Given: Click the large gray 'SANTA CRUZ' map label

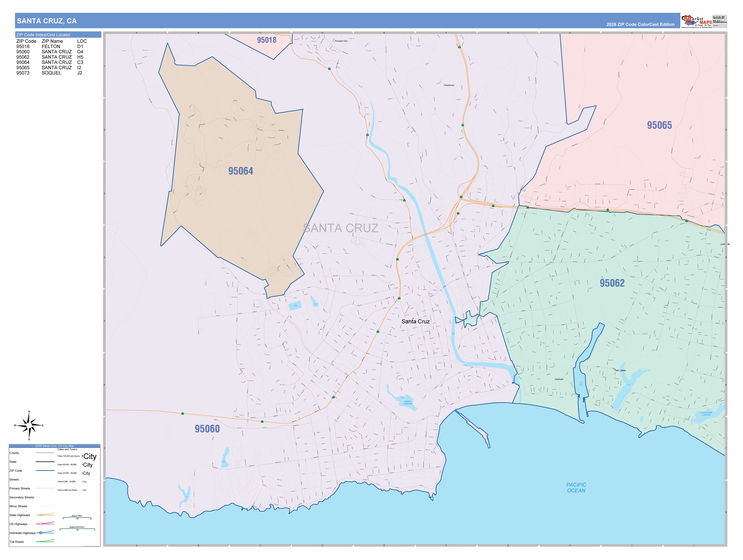Looking at the screenshot, I should pos(341,228).
